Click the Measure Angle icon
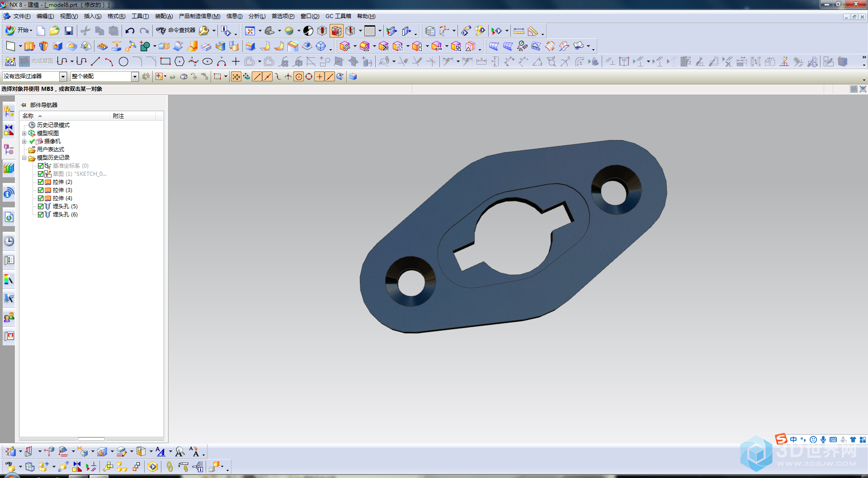 [533, 31]
